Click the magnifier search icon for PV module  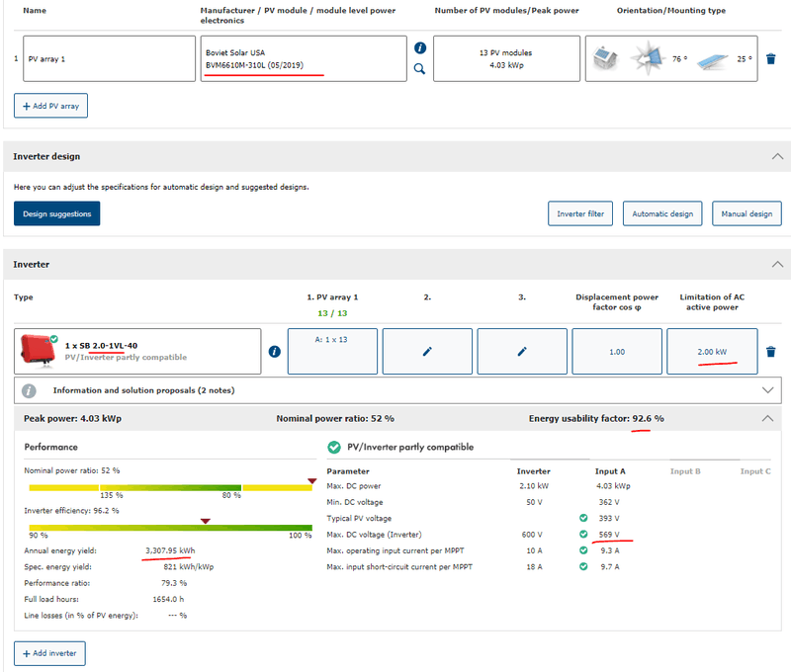click(419, 69)
